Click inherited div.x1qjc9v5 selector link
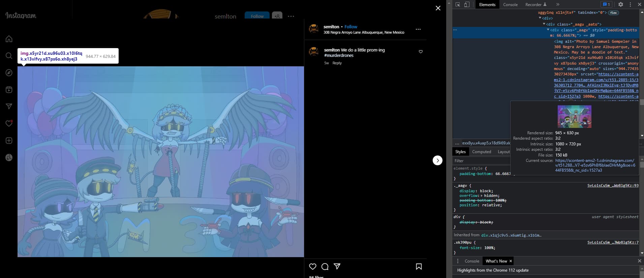This screenshot has height=278, width=644. tap(511, 235)
